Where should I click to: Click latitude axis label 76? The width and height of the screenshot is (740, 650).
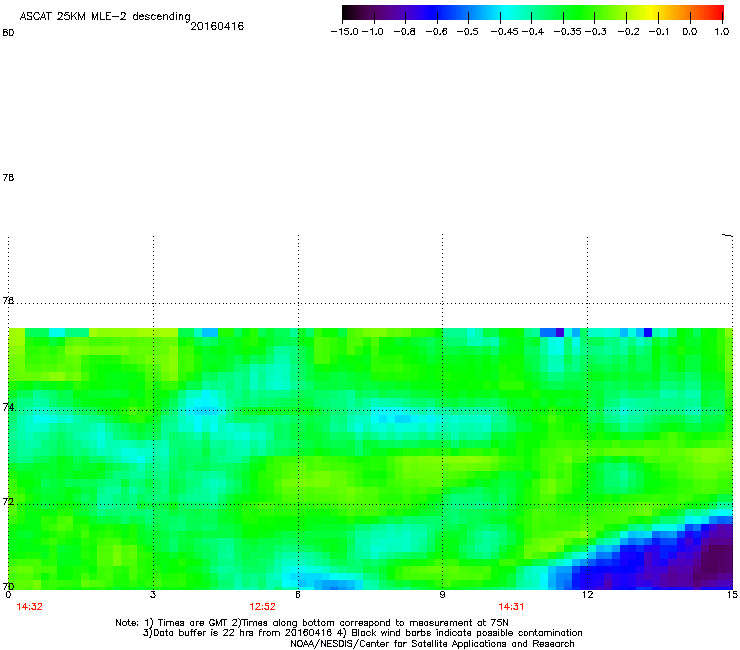(8, 300)
